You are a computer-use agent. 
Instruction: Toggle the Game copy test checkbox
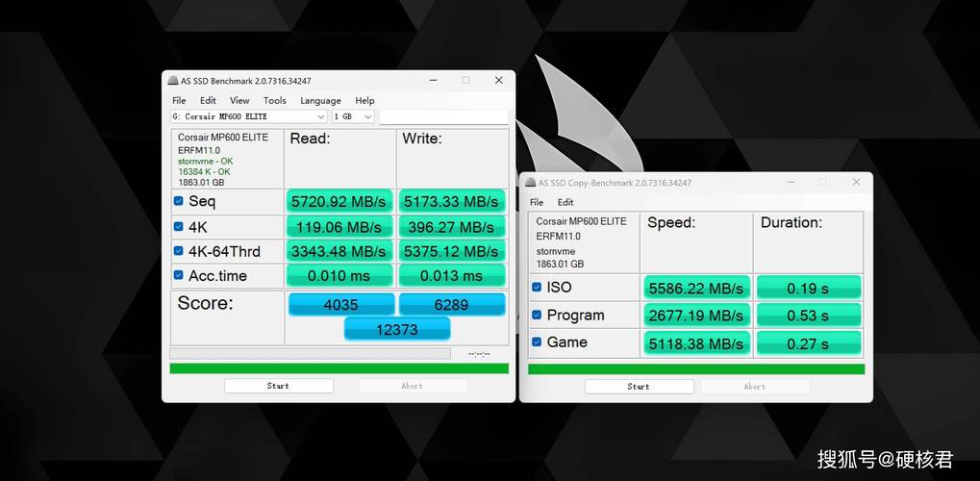(537, 342)
